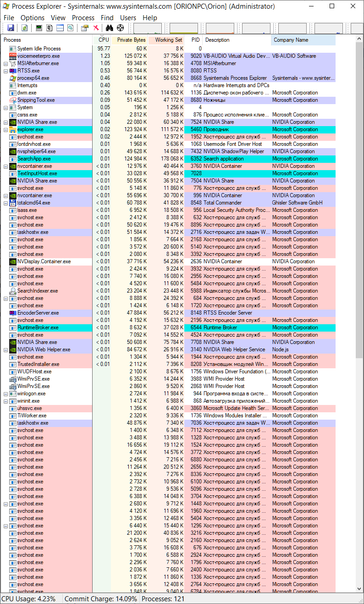This screenshot has height=604, width=364.
Task: Select the RuntimeBroker.exe row
Action: pos(168,327)
